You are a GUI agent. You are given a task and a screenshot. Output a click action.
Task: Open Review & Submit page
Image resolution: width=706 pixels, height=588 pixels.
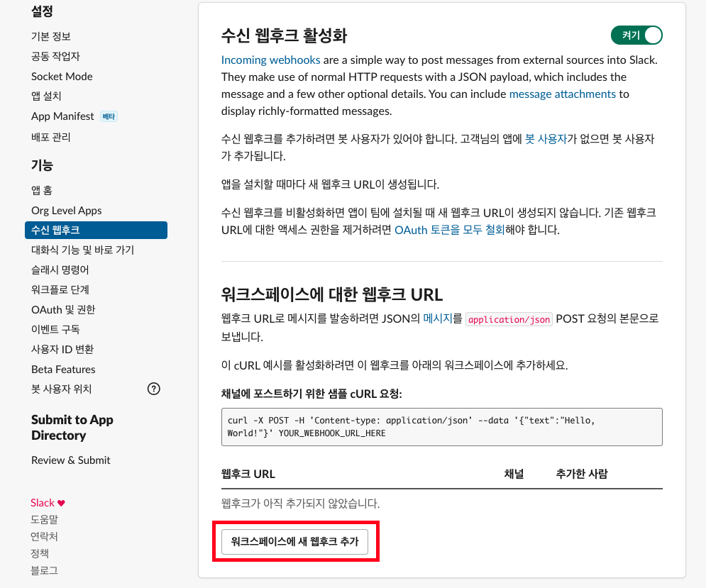[71, 460]
